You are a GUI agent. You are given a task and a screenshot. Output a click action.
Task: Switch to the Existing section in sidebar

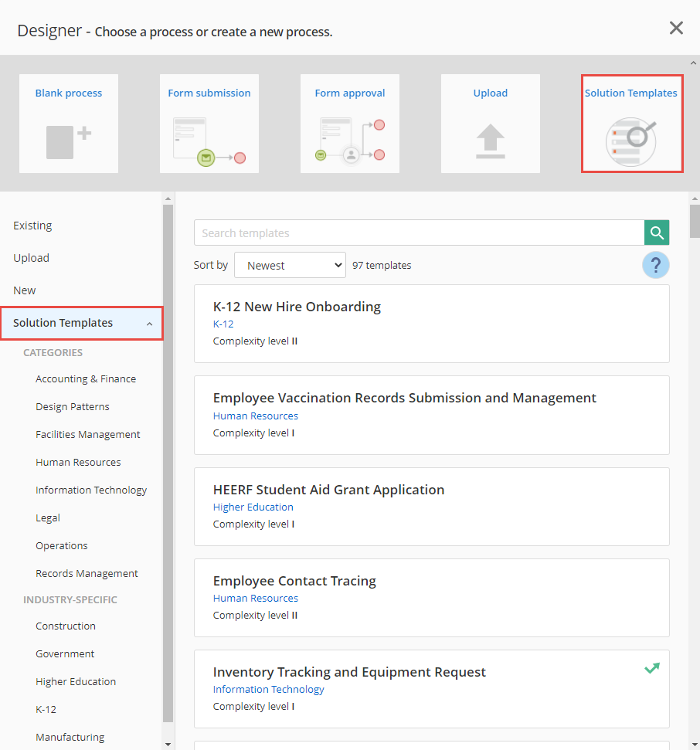pos(32,225)
